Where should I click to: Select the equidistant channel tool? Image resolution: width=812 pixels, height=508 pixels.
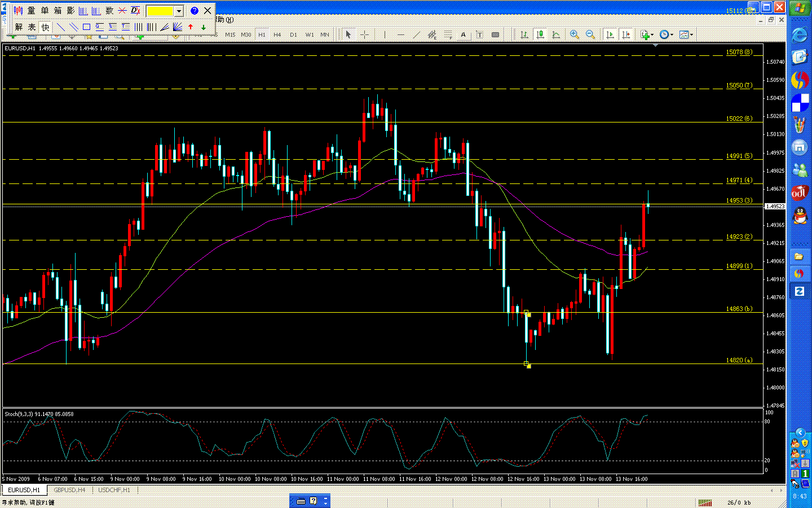(x=433, y=34)
